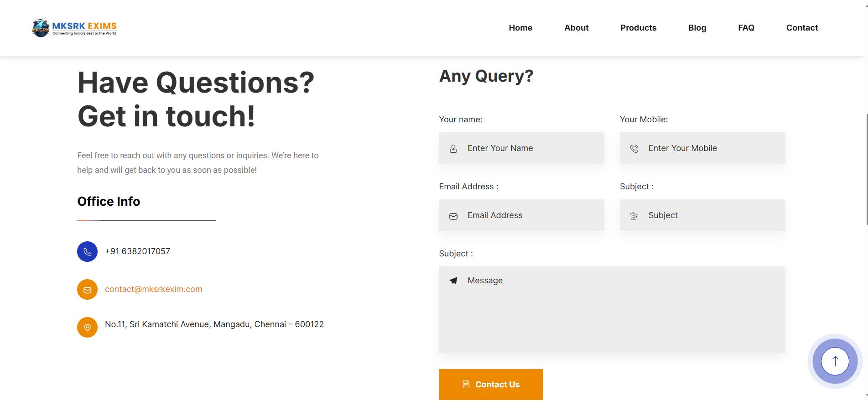
Task: Click the orange email envelope icon
Action: pyautogui.click(x=87, y=290)
